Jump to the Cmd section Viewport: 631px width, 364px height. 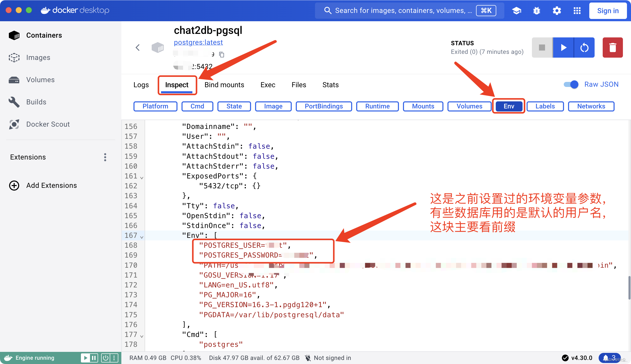pos(197,106)
